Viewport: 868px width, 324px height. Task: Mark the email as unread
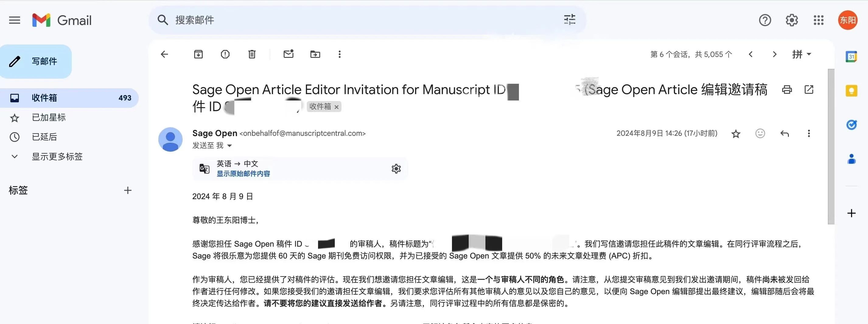[289, 54]
